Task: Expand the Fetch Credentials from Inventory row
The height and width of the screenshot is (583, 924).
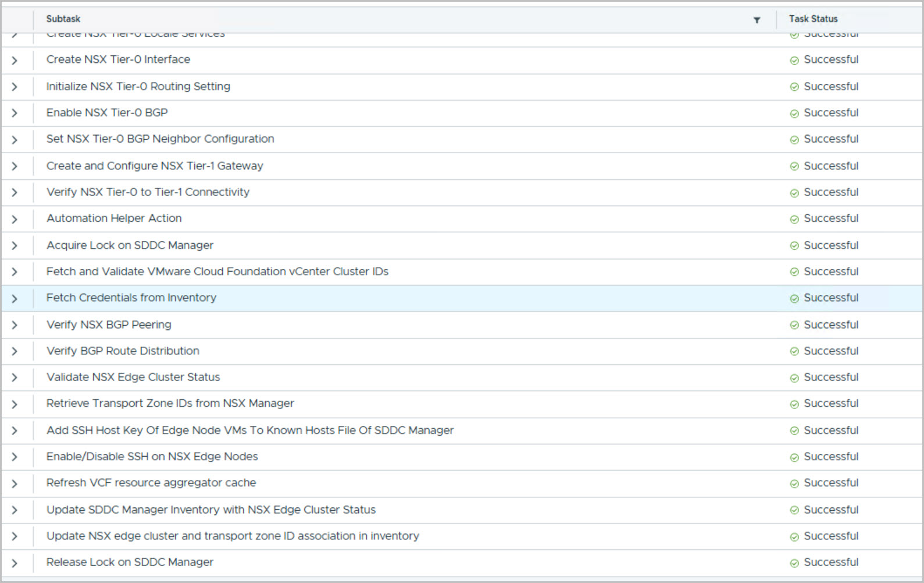Action: pos(15,299)
